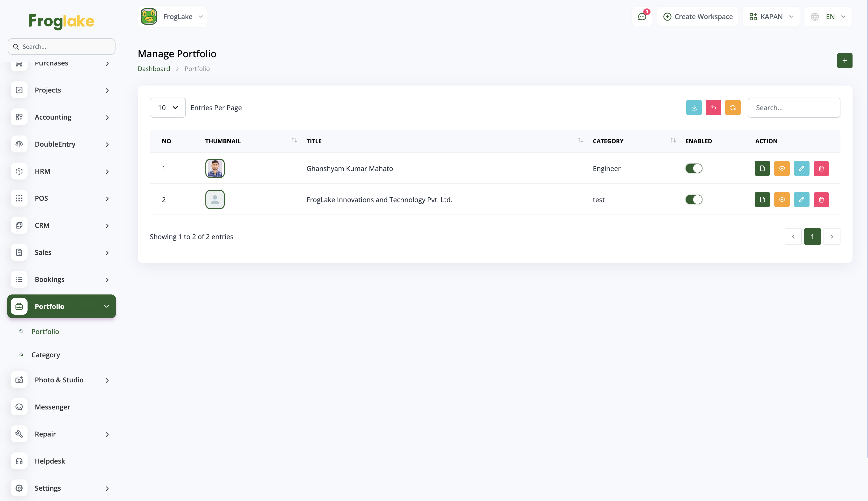The height and width of the screenshot is (501, 868).
Task: Disable the Ghanshyam Kumar Mahato enabled toggle
Action: (x=694, y=169)
